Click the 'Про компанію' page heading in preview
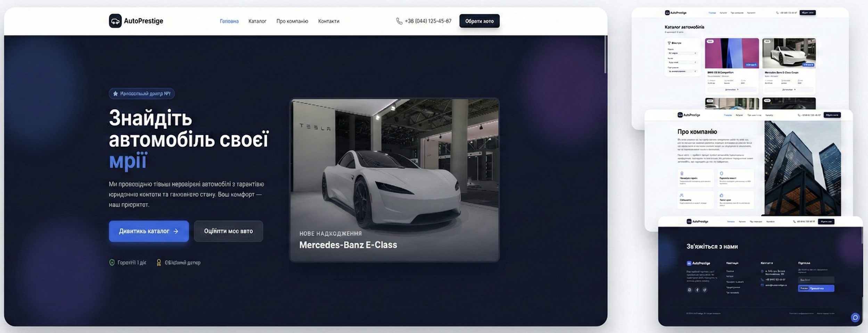 697,132
